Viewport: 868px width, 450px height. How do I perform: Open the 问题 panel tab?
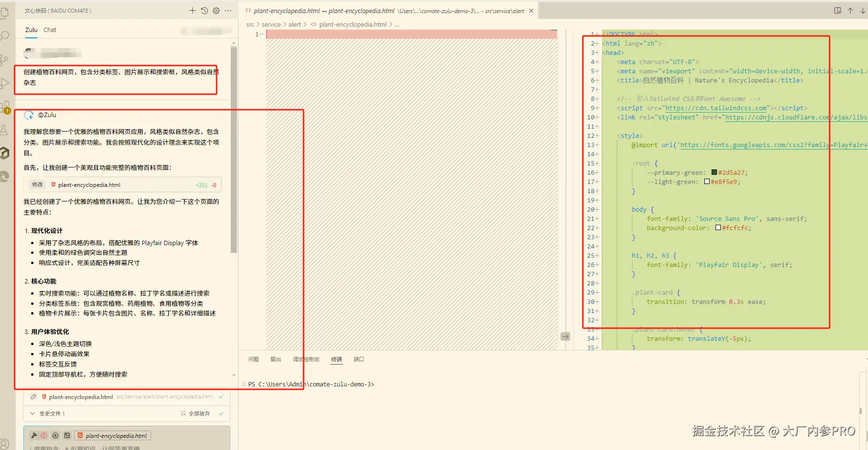[x=254, y=359]
